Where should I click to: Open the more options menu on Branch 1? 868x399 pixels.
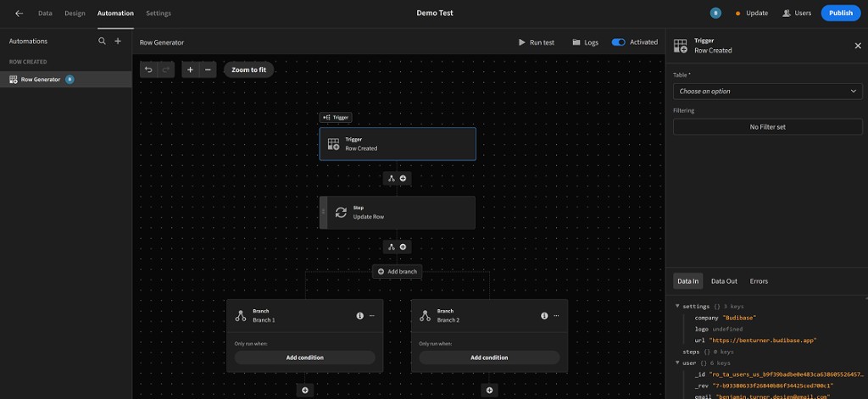click(x=372, y=315)
